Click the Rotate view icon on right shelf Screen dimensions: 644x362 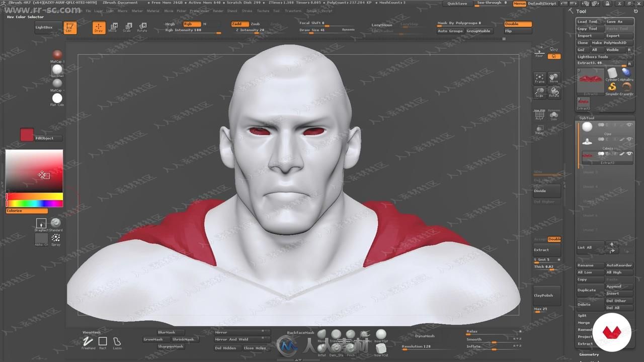tap(554, 92)
